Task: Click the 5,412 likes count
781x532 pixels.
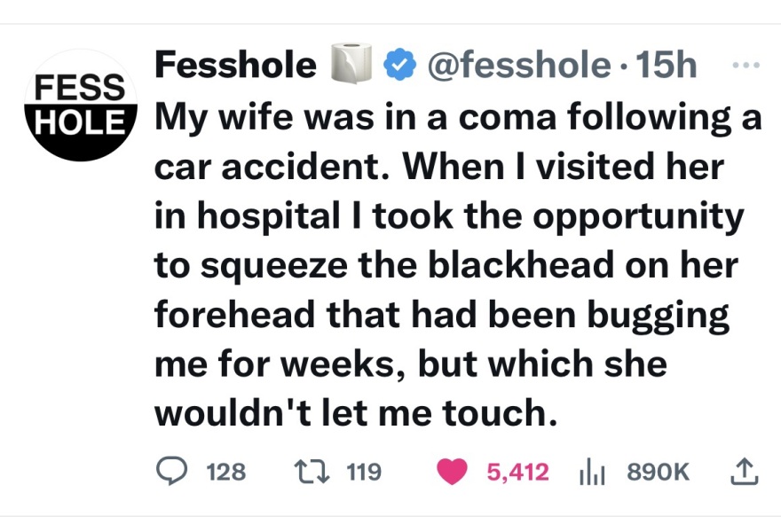Action: click(518, 472)
